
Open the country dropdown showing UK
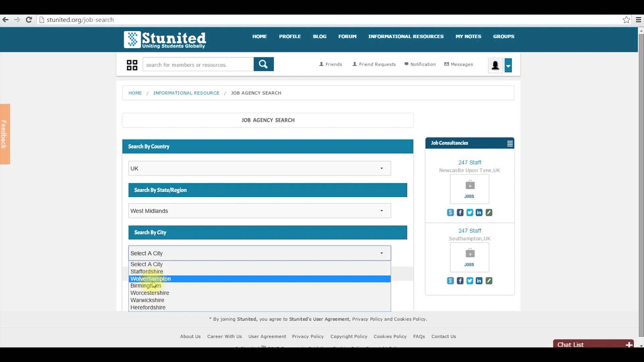click(x=260, y=168)
